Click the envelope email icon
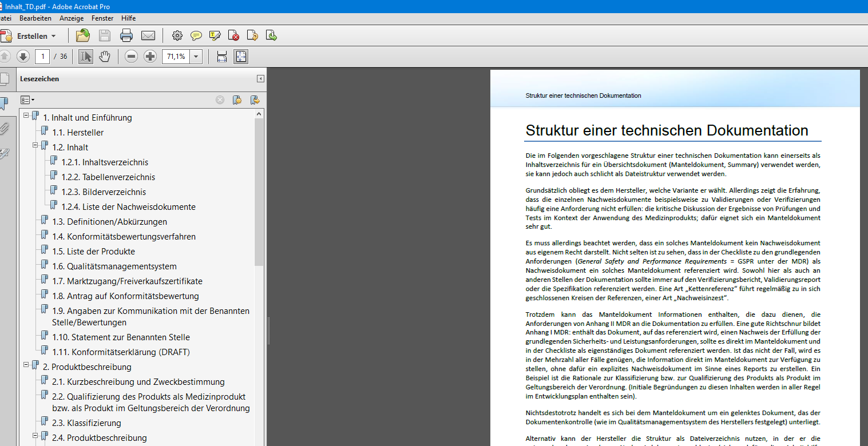The height and width of the screenshot is (446, 868). tap(148, 36)
